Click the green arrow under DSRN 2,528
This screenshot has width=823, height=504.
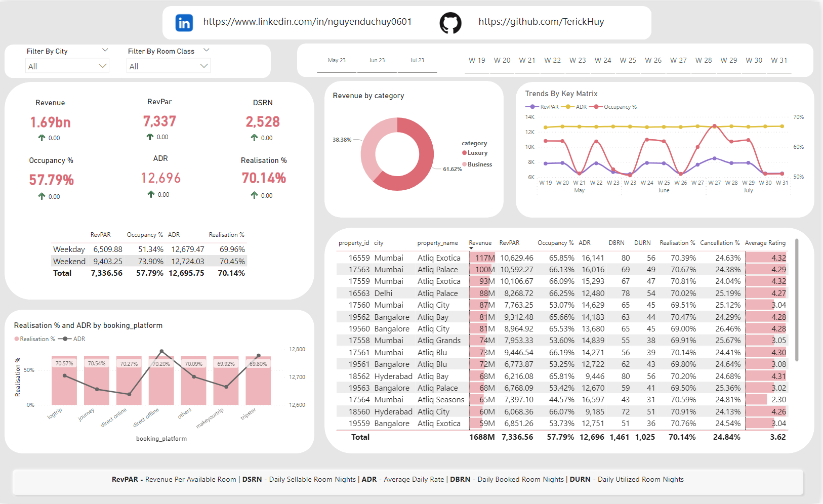point(254,138)
